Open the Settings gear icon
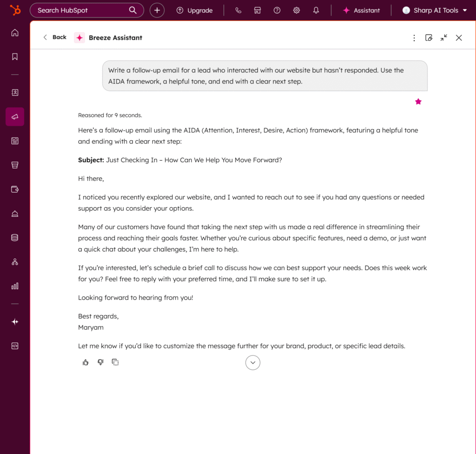Viewport: 476px width, 454px height. pyautogui.click(x=297, y=10)
